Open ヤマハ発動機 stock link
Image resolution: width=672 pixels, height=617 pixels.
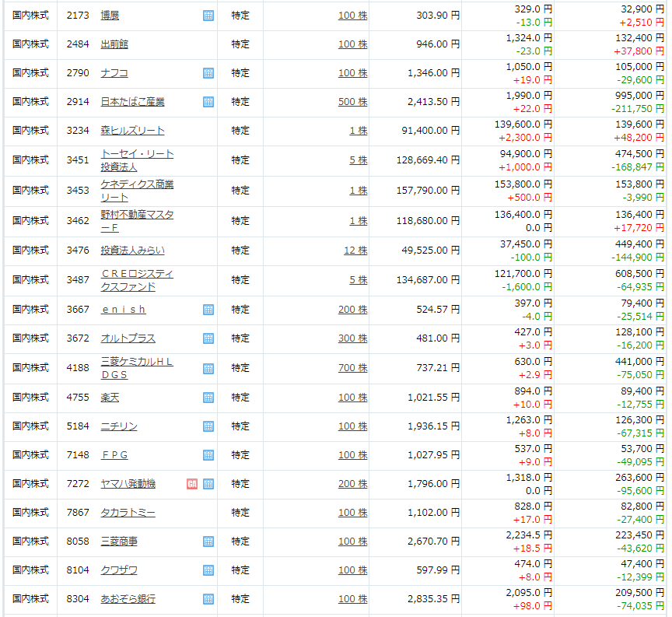(128, 484)
